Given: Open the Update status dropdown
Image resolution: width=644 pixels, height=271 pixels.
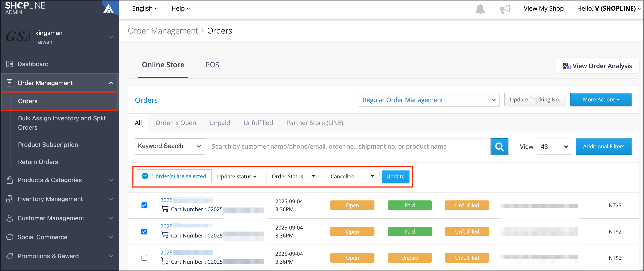Looking at the screenshot, I should point(237,176).
